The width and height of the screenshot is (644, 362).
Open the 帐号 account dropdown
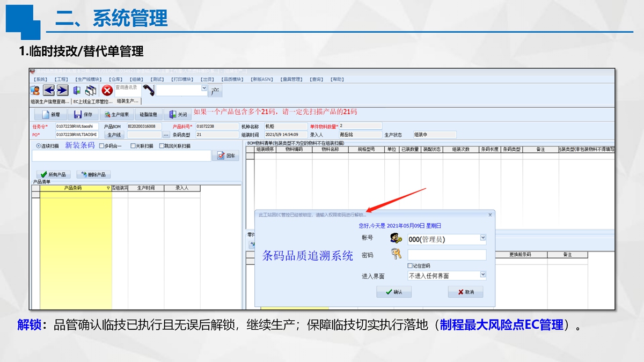coord(482,238)
